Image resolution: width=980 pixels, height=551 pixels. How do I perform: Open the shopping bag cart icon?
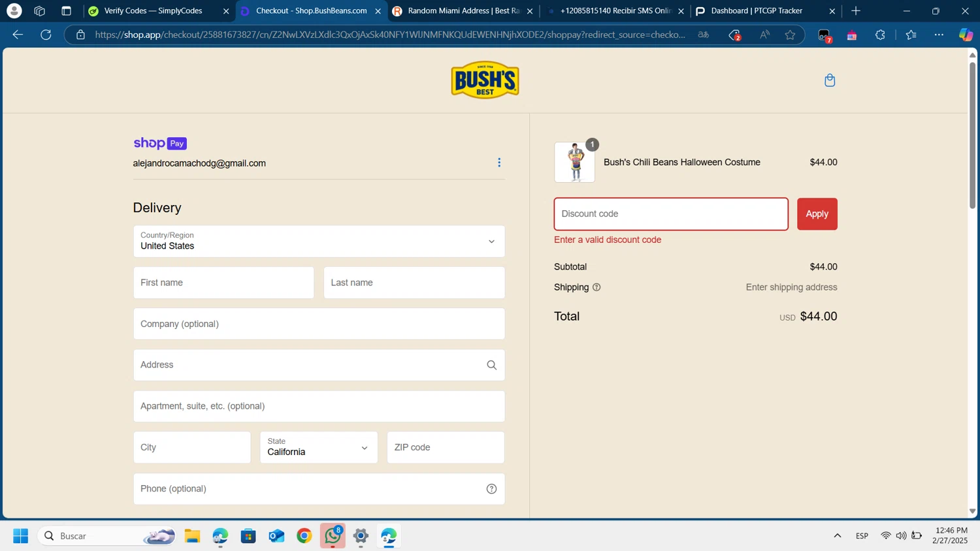[830, 80]
